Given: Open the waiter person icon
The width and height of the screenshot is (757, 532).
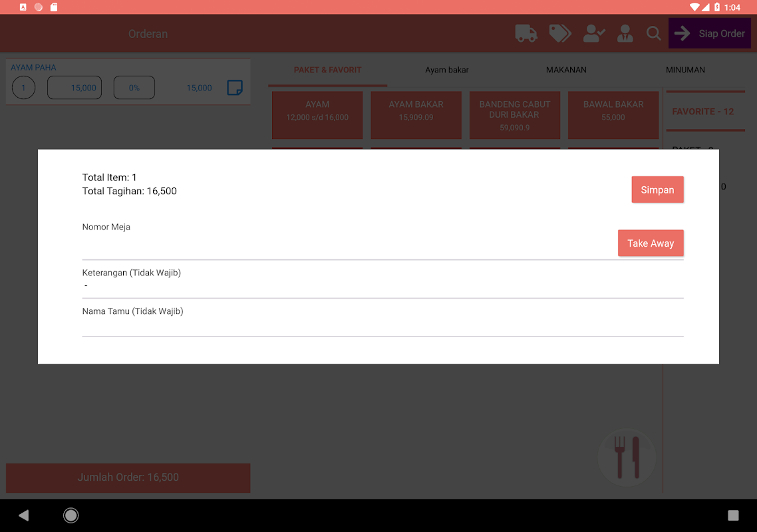Looking at the screenshot, I should click(625, 33).
